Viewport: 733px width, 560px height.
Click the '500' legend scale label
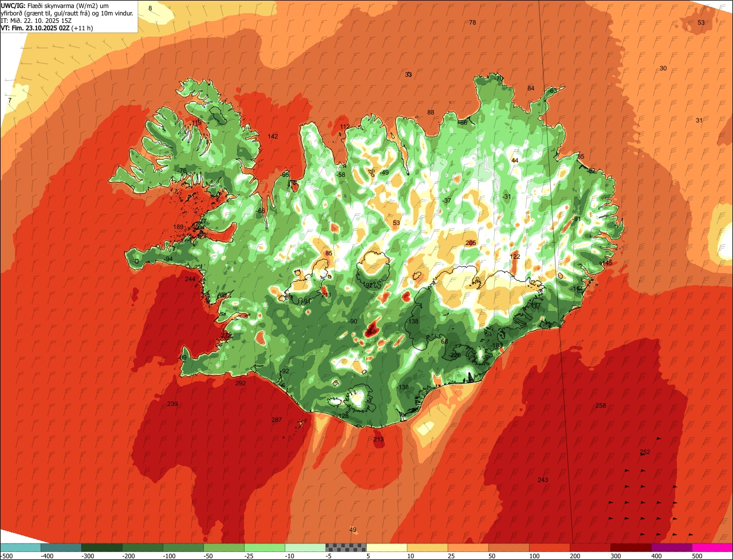point(697,556)
